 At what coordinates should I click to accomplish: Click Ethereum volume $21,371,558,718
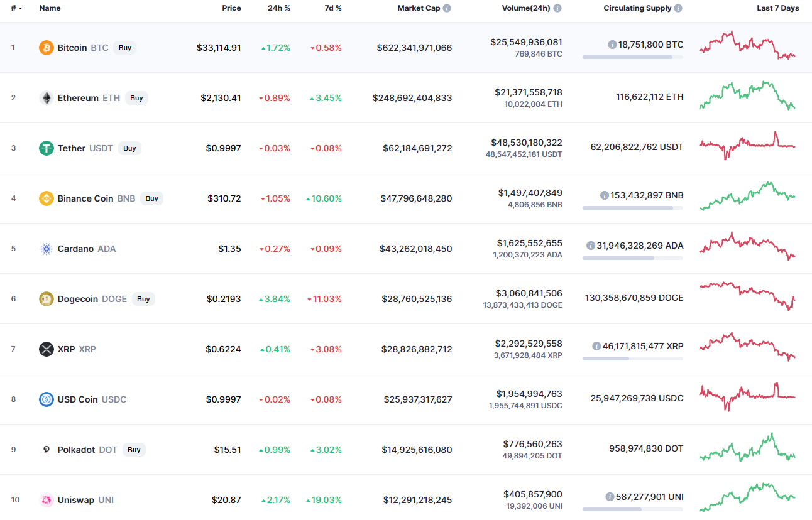point(529,92)
